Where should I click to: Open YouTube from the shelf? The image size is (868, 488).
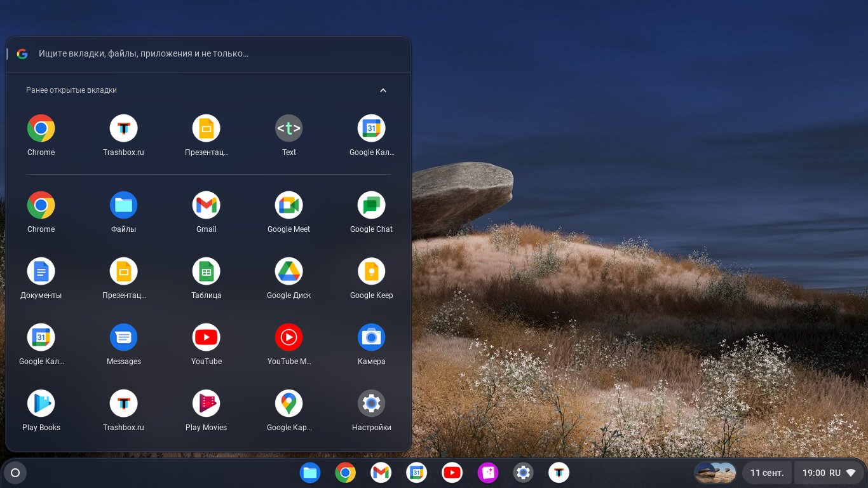click(x=452, y=473)
